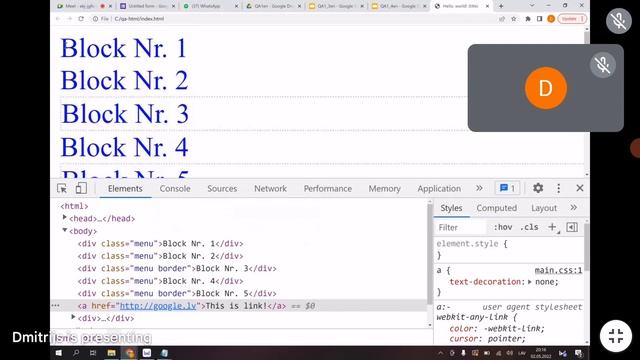Open Windows taskbar search magnifier

(76, 353)
